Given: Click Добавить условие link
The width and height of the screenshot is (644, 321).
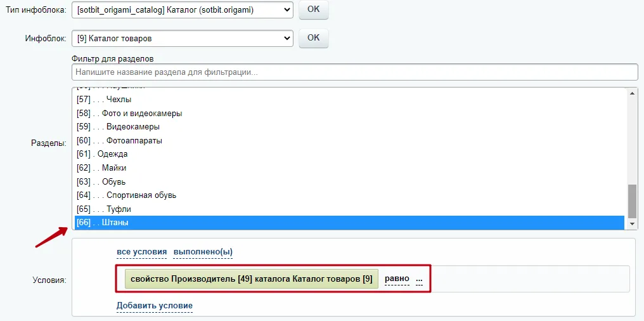Looking at the screenshot, I should (x=154, y=306).
